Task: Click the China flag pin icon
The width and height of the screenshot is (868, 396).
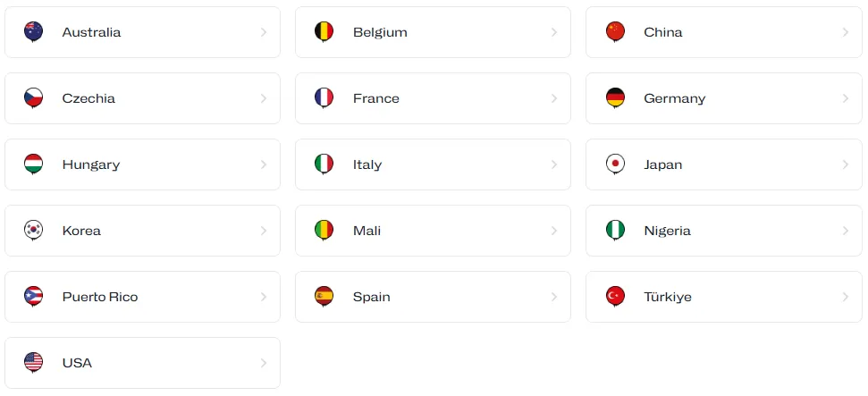Action: pyautogui.click(x=614, y=32)
